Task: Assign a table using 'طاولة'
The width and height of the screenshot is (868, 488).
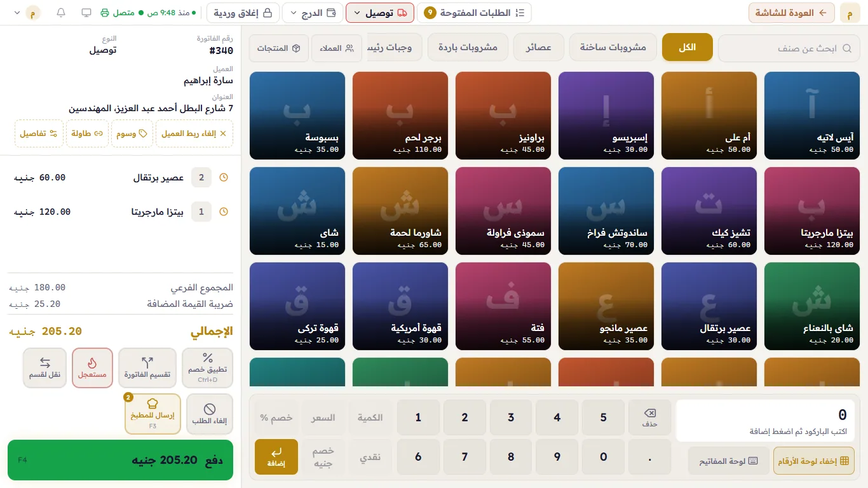Action: (x=87, y=133)
